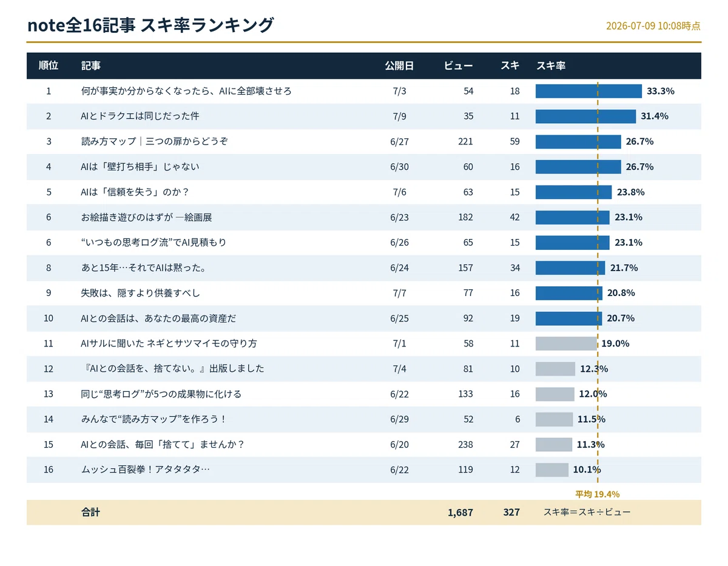Click the likes value '34'
728x566 pixels.
pyautogui.click(x=515, y=268)
